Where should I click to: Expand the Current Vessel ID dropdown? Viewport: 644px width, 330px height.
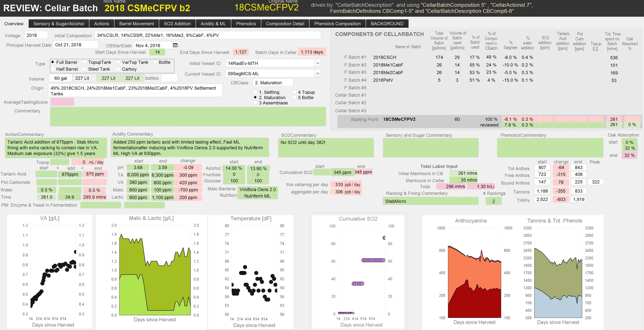(x=318, y=73)
